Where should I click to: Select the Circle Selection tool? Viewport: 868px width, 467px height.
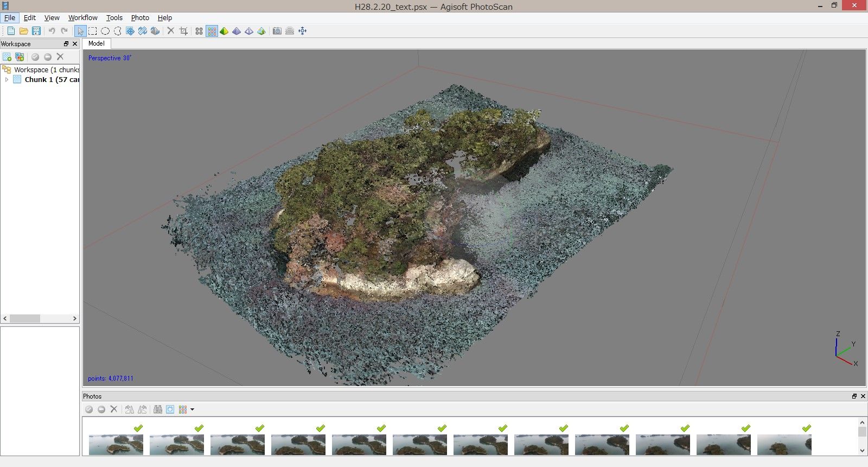(x=105, y=31)
